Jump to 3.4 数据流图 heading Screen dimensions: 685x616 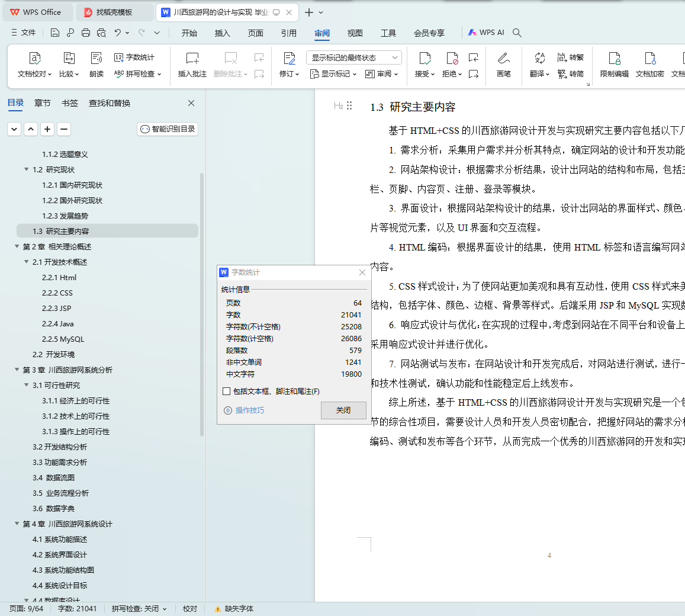click(53, 477)
